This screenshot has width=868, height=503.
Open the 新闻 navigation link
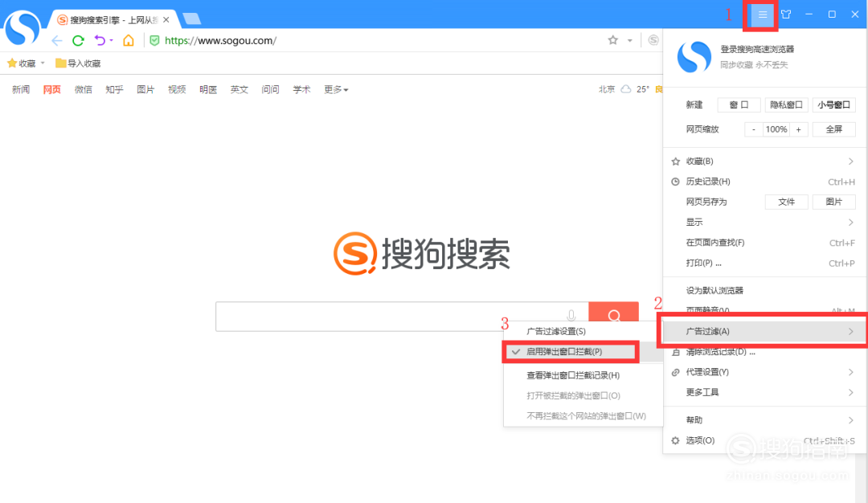(x=21, y=89)
